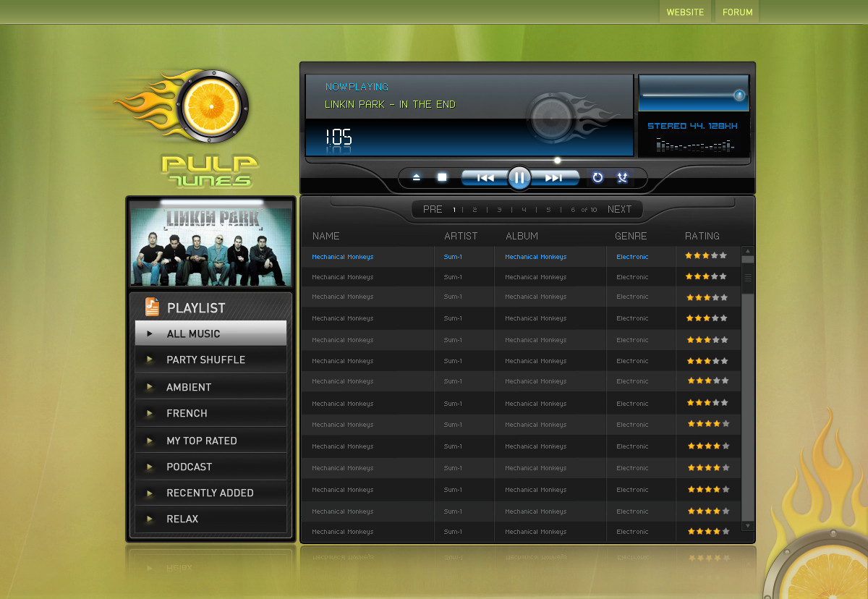
Task: Open the AMBIENT playlist
Action: 210,387
